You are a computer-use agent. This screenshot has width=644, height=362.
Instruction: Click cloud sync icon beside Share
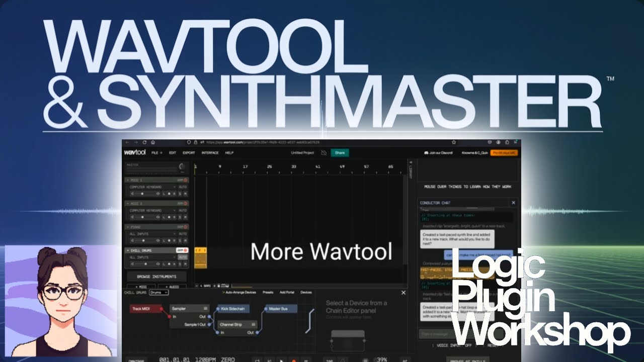(324, 152)
